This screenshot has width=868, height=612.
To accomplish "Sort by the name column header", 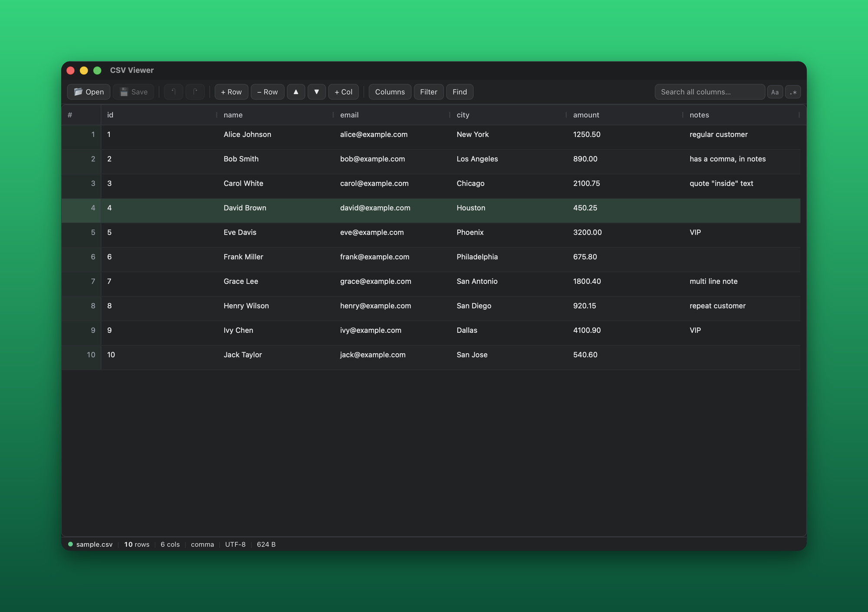I will [276, 115].
